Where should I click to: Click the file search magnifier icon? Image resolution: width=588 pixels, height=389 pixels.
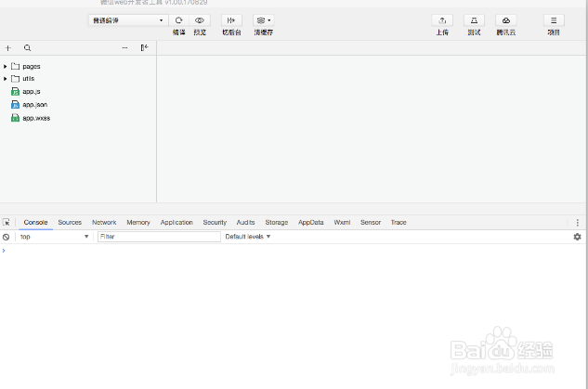pyautogui.click(x=27, y=48)
